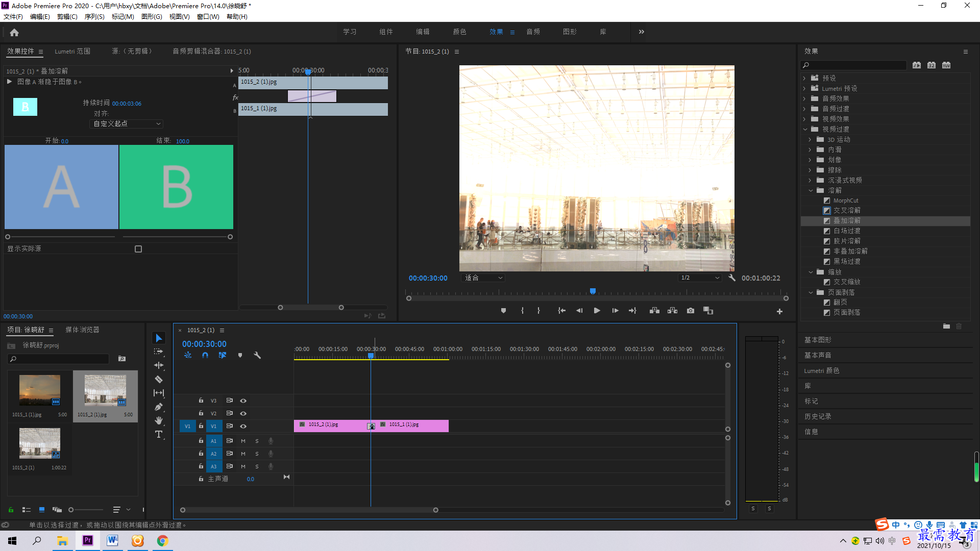980x551 pixels.
Task: Solo audio track A2
Action: (x=257, y=454)
